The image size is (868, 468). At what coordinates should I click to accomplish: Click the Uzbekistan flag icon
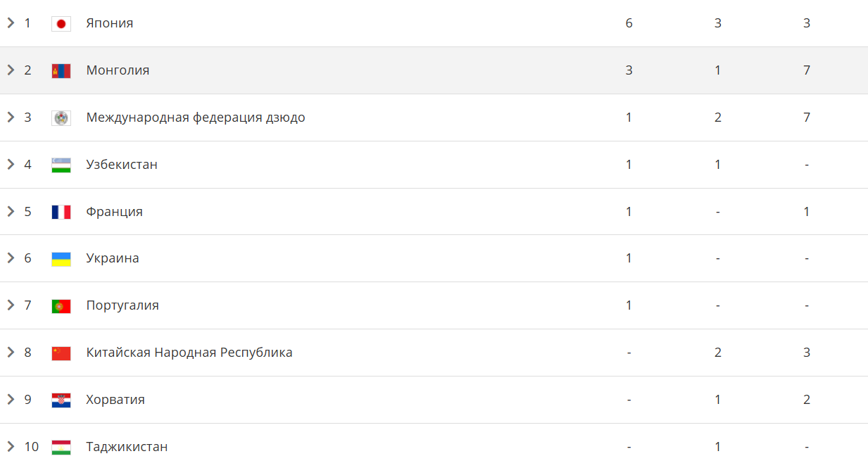pyautogui.click(x=61, y=165)
